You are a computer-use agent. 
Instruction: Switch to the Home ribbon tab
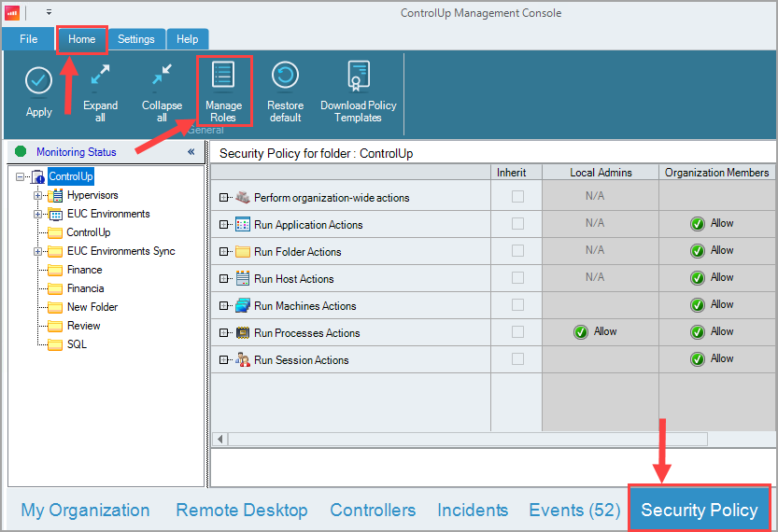[82, 39]
